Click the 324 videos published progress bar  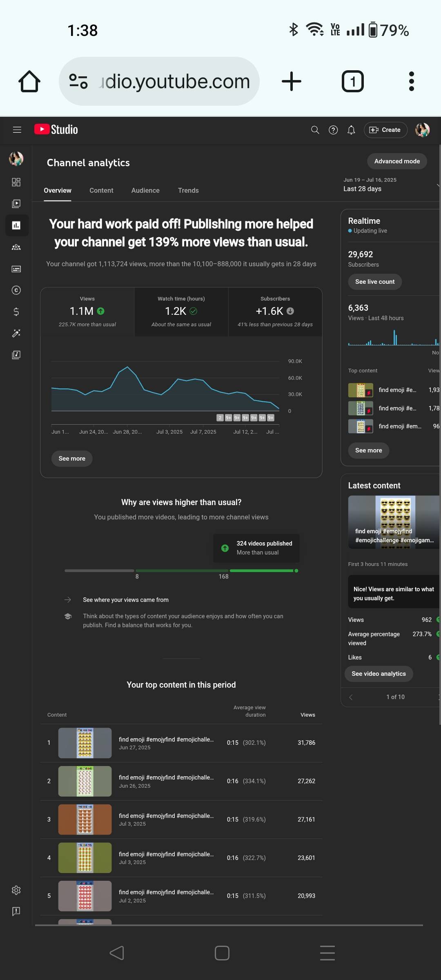[262, 570]
